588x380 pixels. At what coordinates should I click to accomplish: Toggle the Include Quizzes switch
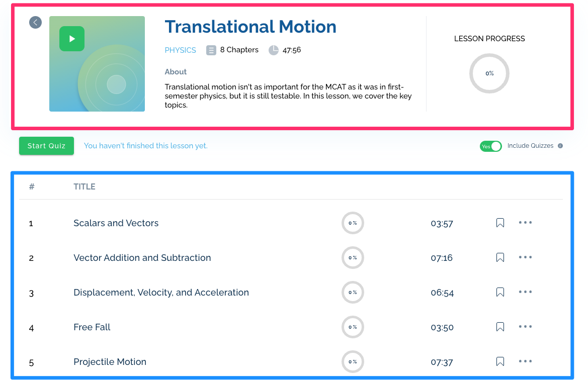coord(490,146)
